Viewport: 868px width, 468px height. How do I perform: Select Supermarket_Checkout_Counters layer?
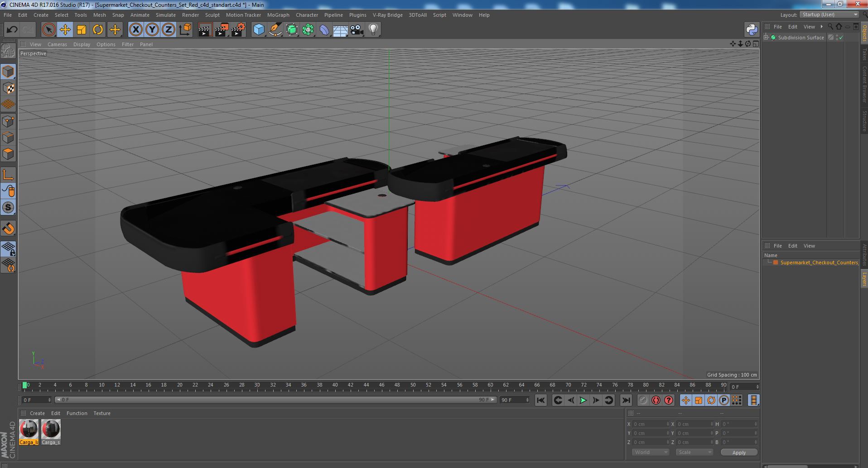click(819, 263)
